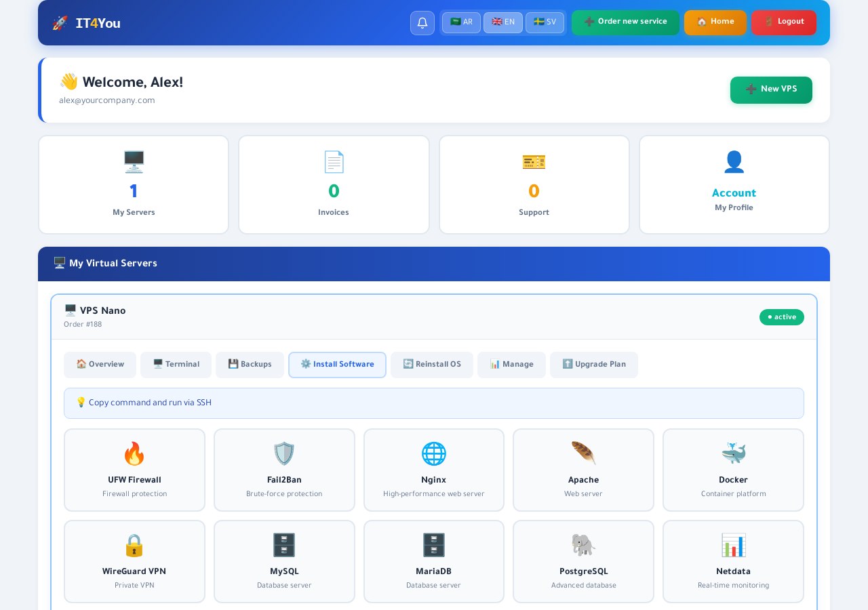868x610 pixels.
Task: Click the Welcome, Alex! heading
Action: pos(121,82)
